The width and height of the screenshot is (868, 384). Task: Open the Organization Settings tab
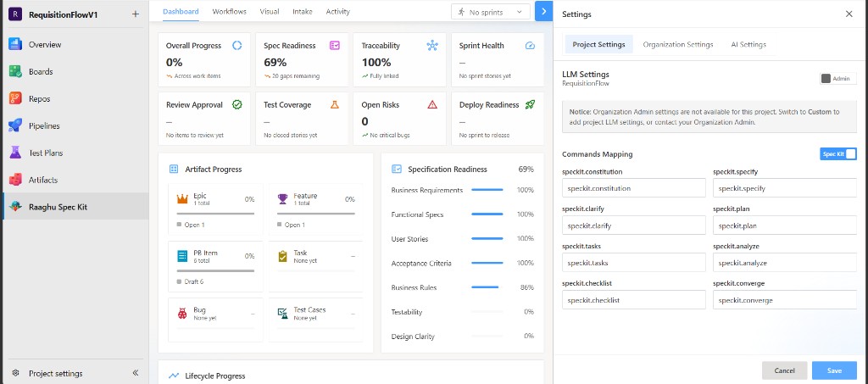(678, 44)
